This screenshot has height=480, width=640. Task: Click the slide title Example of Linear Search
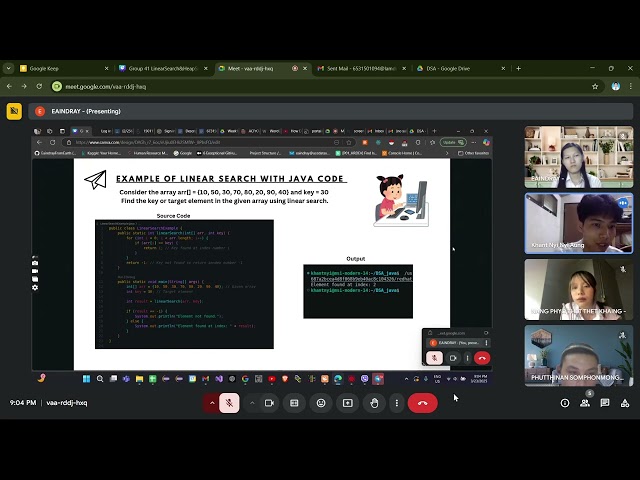tap(231, 179)
